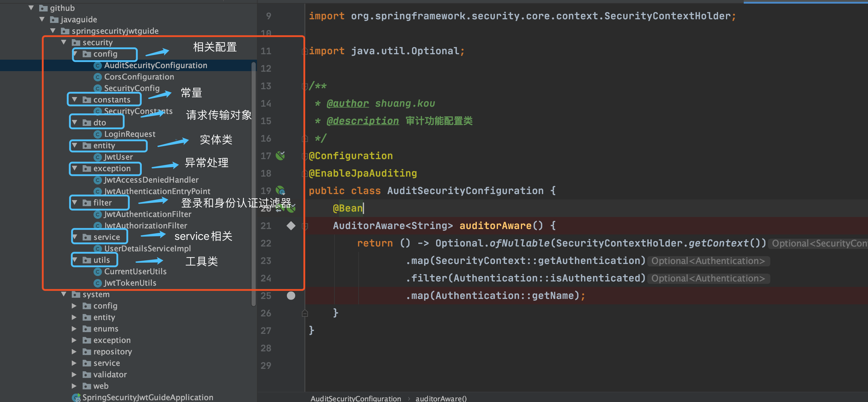Click the Spring bean gutter icon on line 17

pos(280,155)
